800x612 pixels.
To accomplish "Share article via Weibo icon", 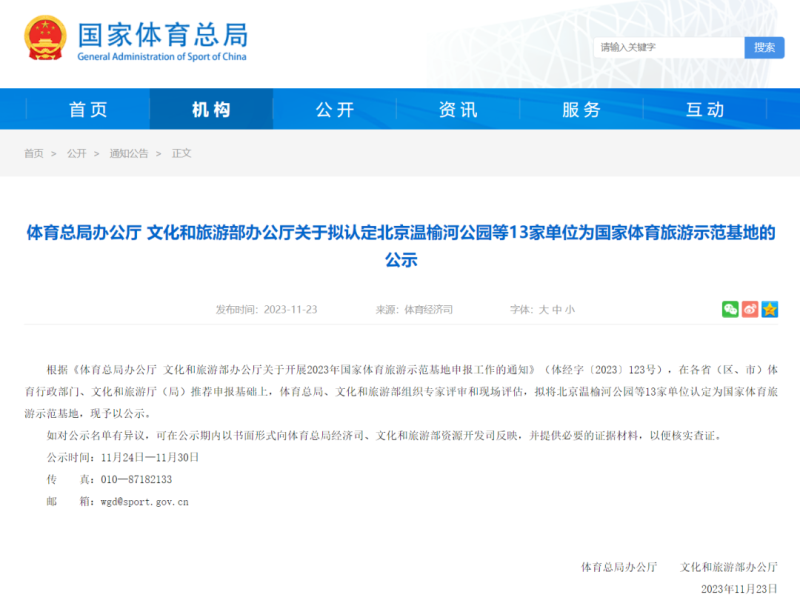I will point(750,310).
